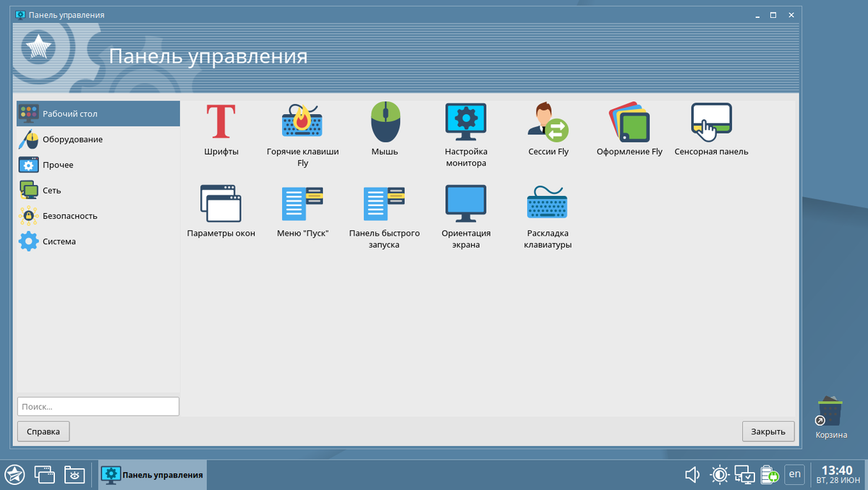This screenshot has width=868, height=490.
Task: Open Раскладка клавиатуры keyboard layout icon
Action: [x=548, y=203]
